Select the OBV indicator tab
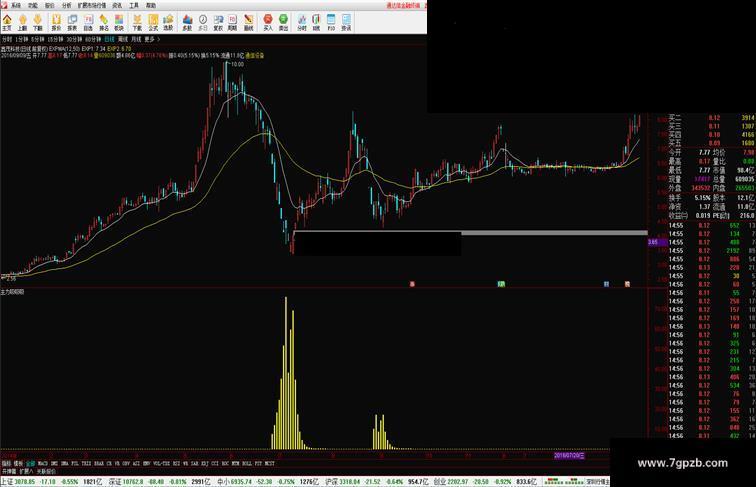This screenshot has width=756, height=487. (126, 463)
